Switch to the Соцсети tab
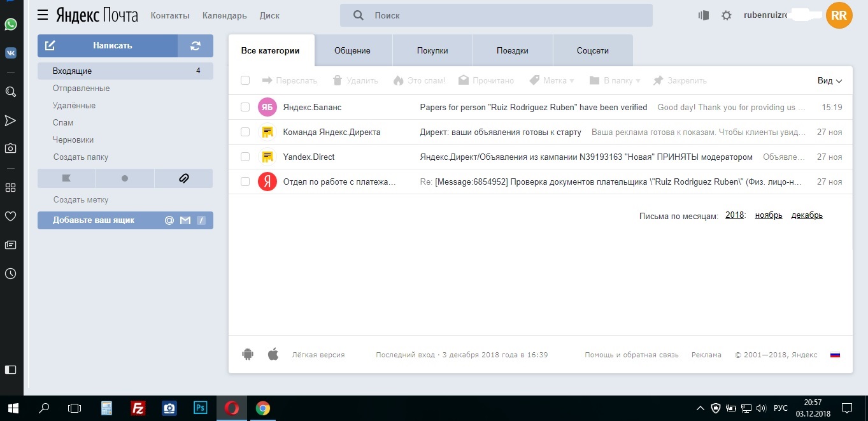This screenshot has width=868, height=421. point(593,50)
